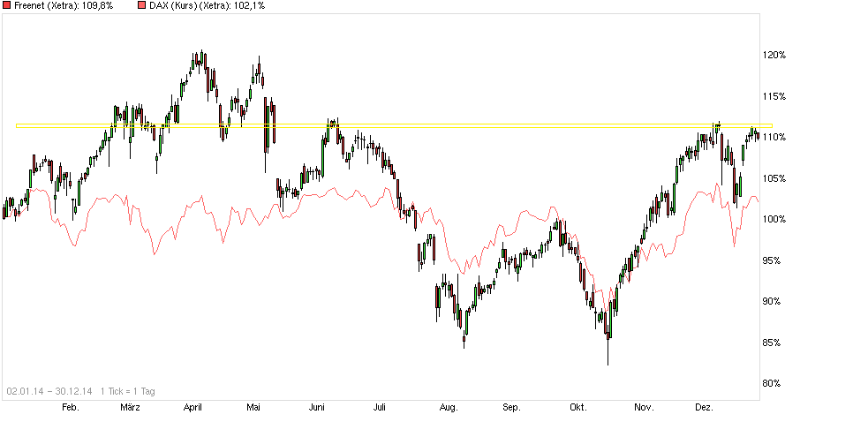
Task: Click the 115% axis label
Action: [x=774, y=96]
